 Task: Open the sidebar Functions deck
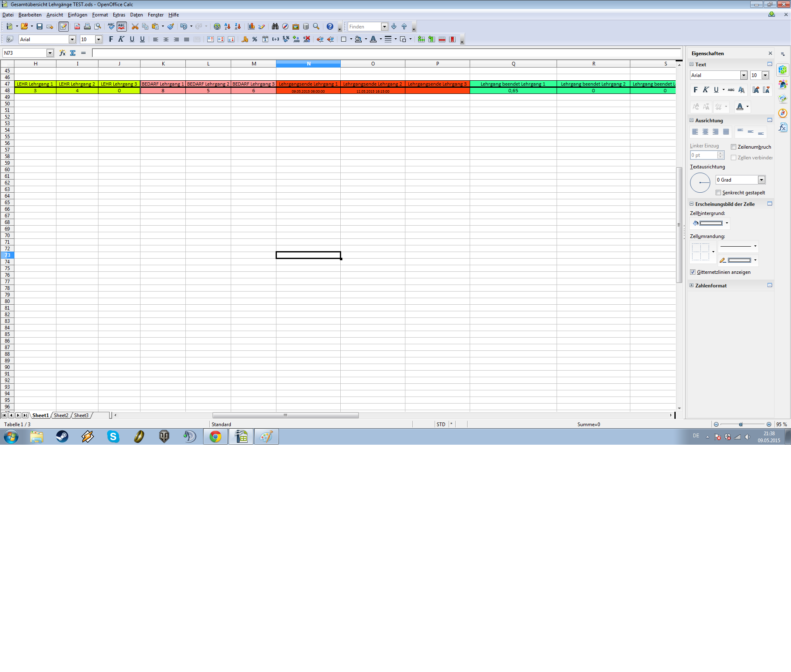pos(783,128)
